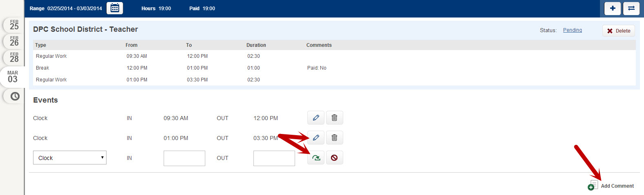Save the new event with green arrow
Viewport: 644px width, 195px height.
pos(316,158)
